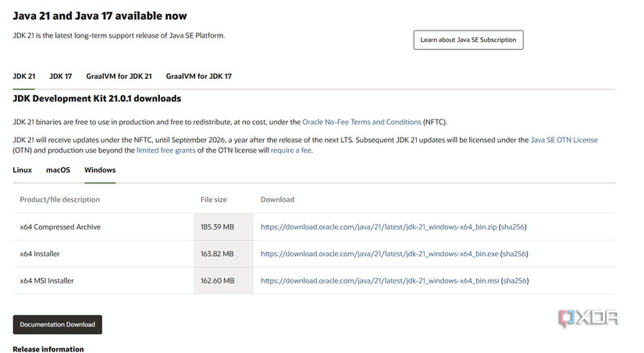Click the XDA logo watermark
The image size is (644, 353).
click(589, 318)
